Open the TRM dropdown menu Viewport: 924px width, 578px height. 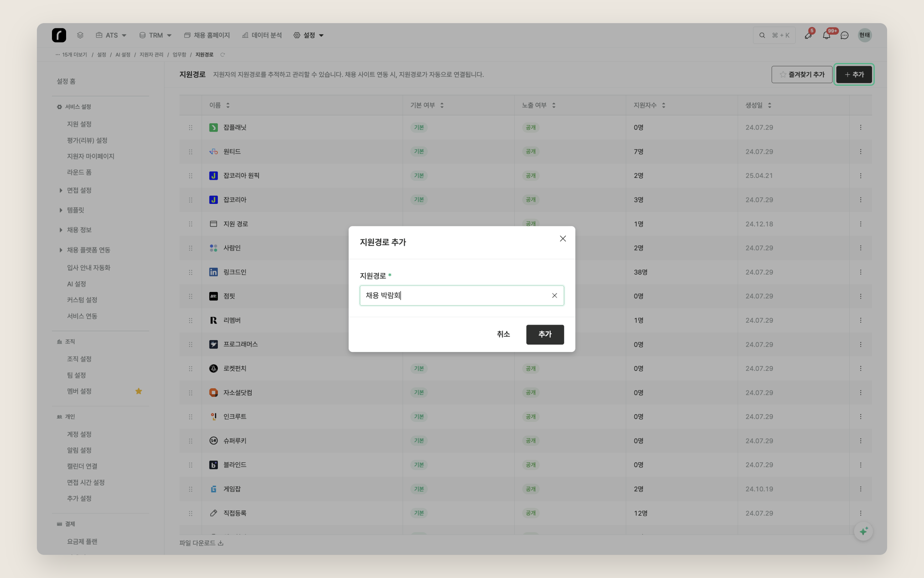155,35
